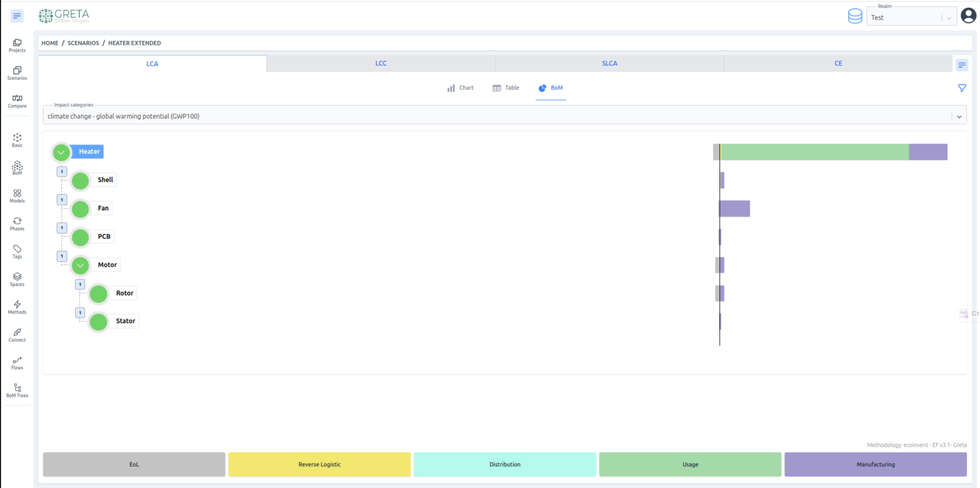This screenshot has width=980, height=488.
Task: Switch to the LCC tab
Action: pyautogui.click(x=380, y=63)
